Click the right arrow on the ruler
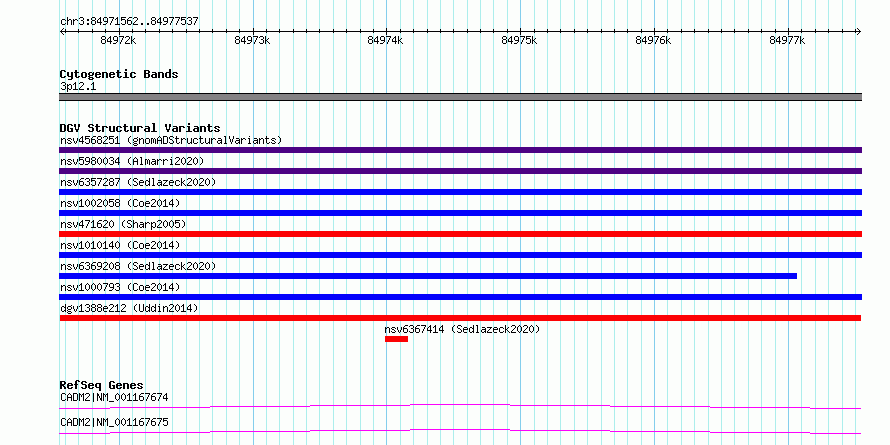Image resolution: width=890 pixels, height=445 pixels. (858, 32)
